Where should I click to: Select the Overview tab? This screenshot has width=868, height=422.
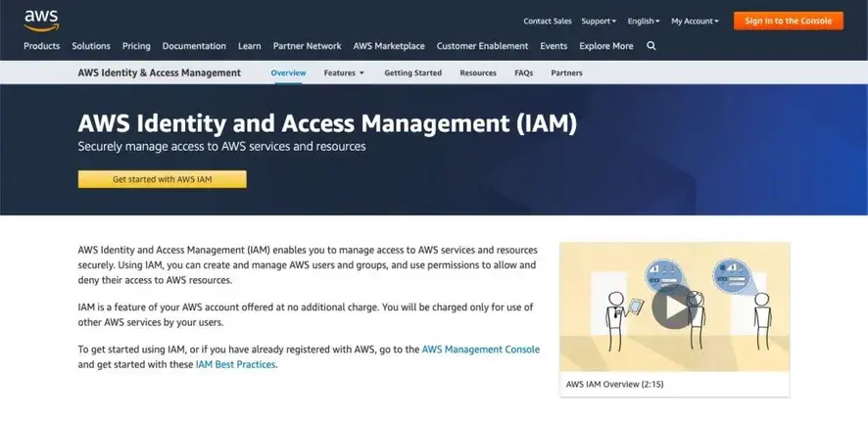(288, 73)
